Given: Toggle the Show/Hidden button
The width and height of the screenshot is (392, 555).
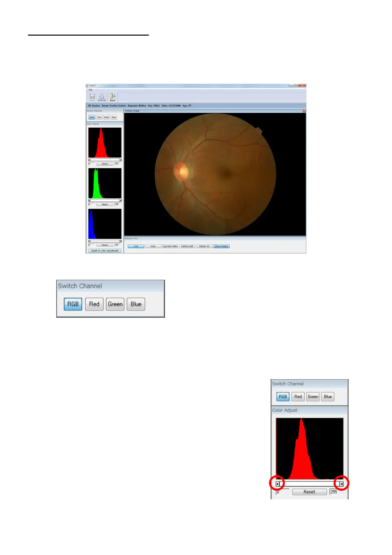Looking at the screenshot, I should pos(221,246).
